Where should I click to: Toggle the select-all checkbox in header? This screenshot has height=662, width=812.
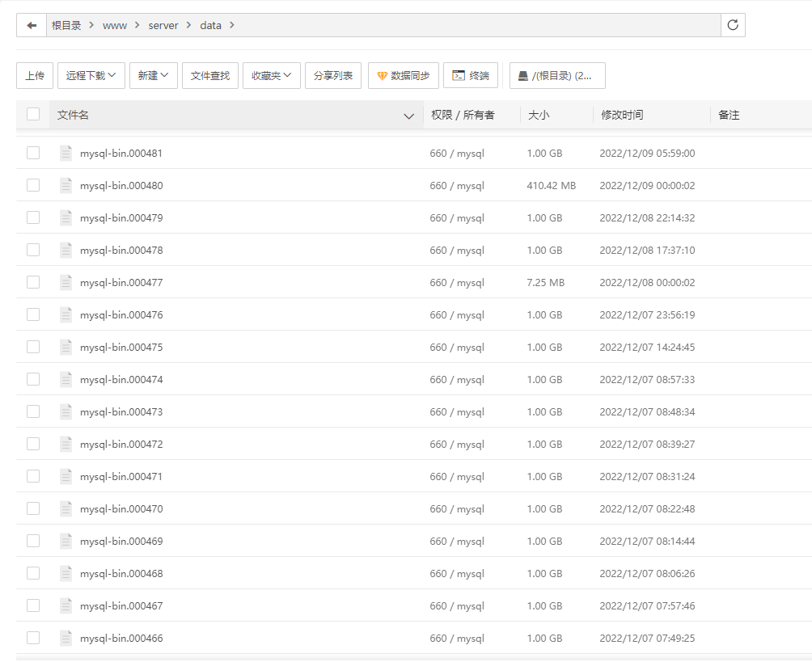coord(33,114)
